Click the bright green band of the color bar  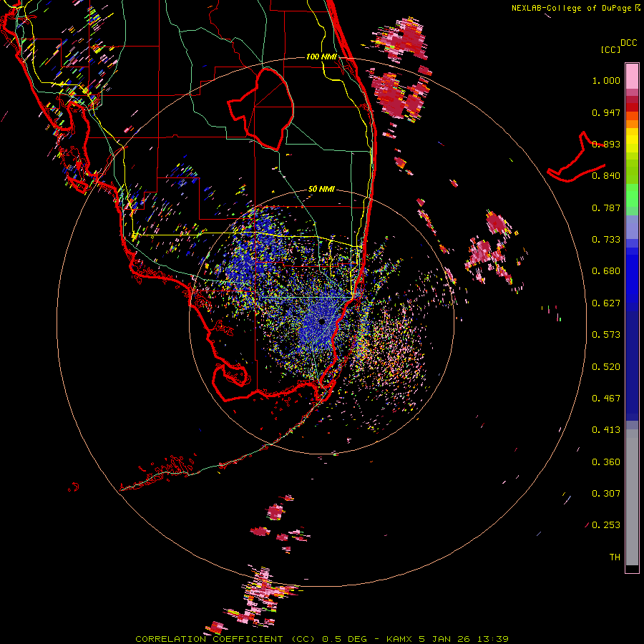click(632, 195)
